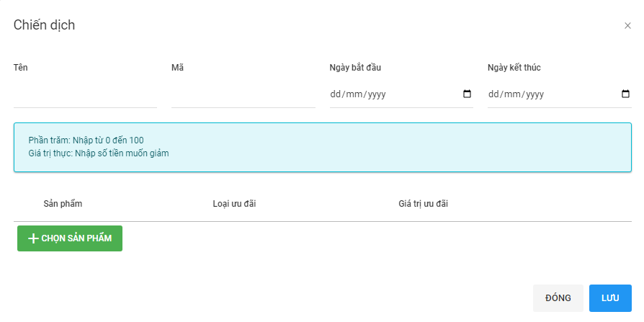Click the Loại ưu đãi column header
This screenshot has width=644, height=322.
tap(234, 204)
